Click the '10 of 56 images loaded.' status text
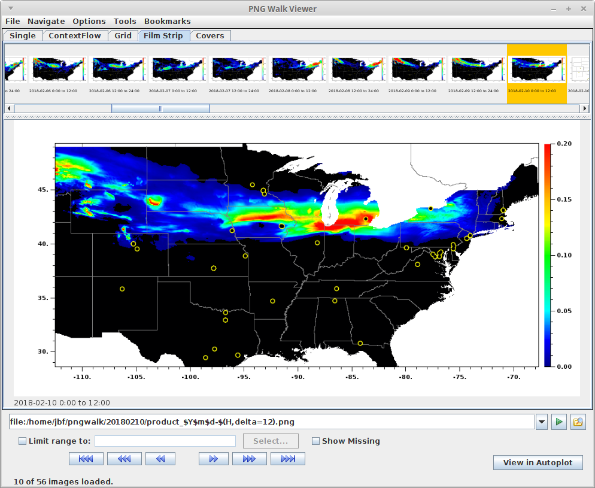595x488 pixels. click(x=63, y=482)
